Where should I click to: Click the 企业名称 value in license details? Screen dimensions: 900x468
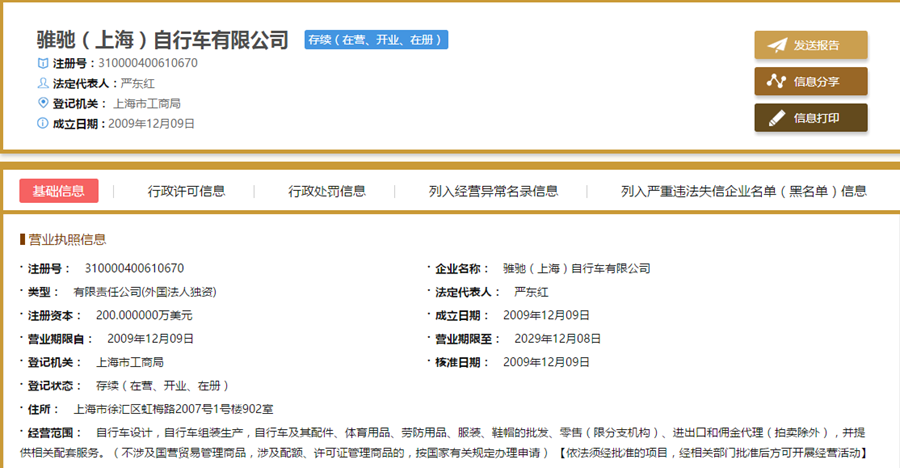576,269
